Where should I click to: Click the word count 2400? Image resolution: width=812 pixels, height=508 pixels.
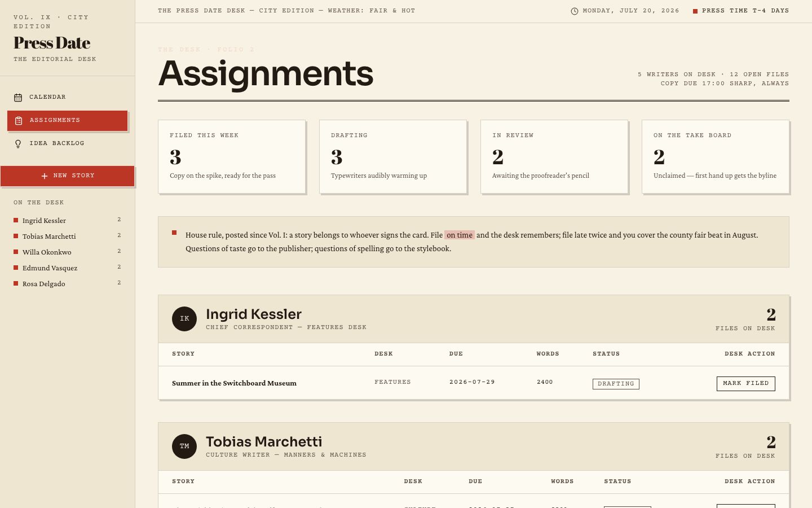pos(545,382)
